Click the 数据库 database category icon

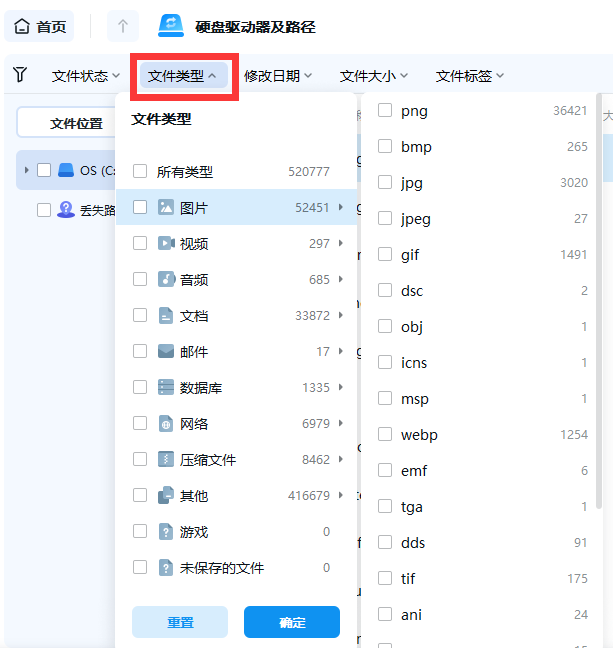tap(166, 387)
